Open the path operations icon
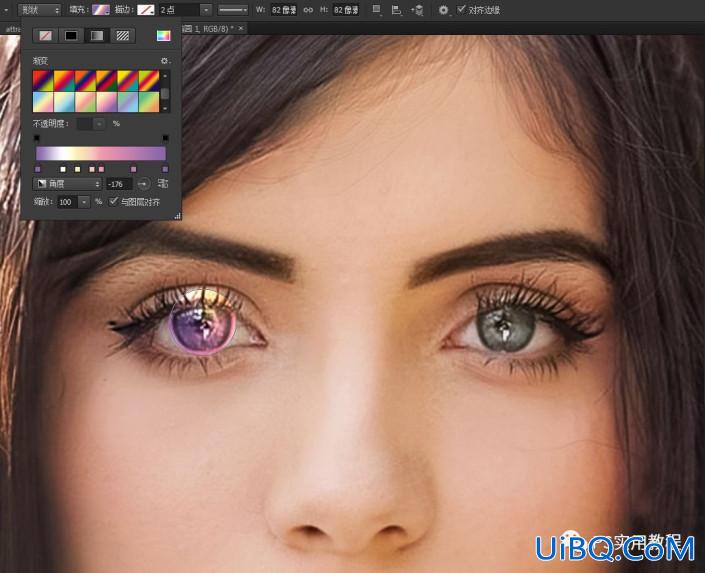705x573 pixels. coord(377,10)
